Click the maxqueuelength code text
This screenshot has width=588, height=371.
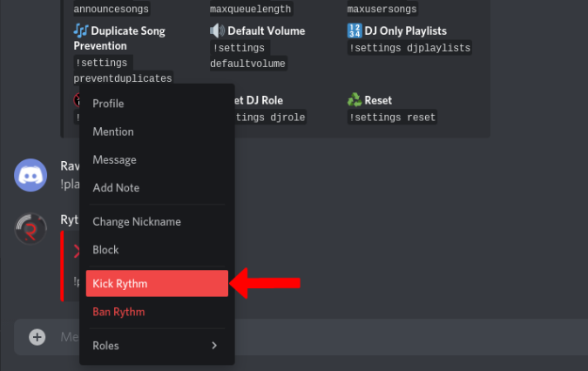coord(251,9)
